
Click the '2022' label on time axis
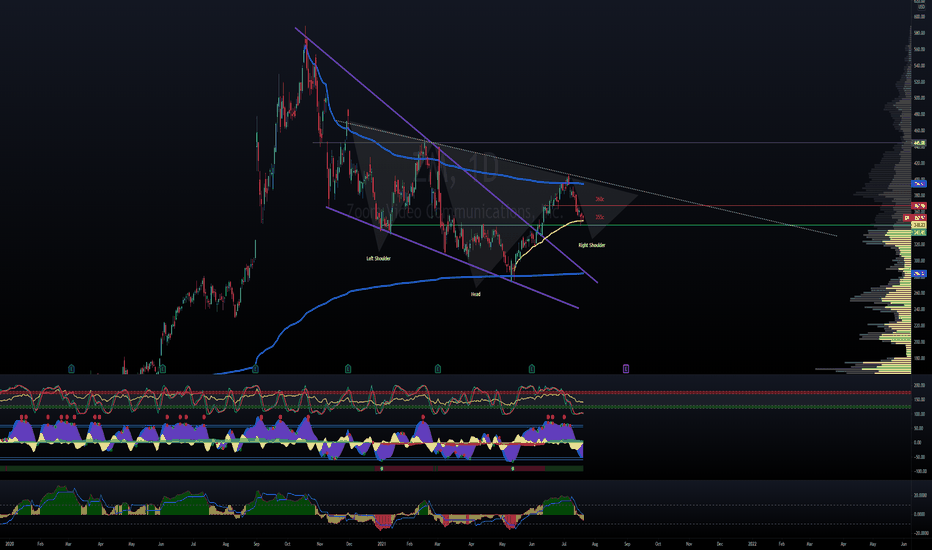pyautogui.click(x=752, y=543)
